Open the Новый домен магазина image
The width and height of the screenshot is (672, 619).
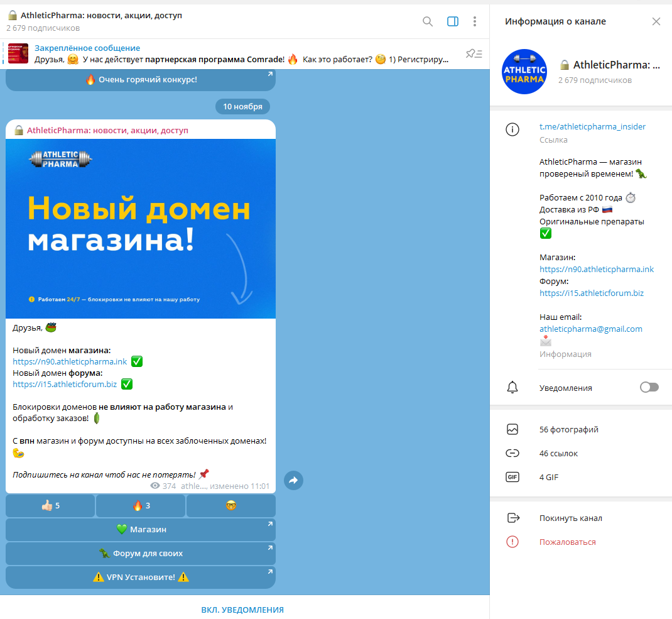pyautogui.click(x=141, y=229)
